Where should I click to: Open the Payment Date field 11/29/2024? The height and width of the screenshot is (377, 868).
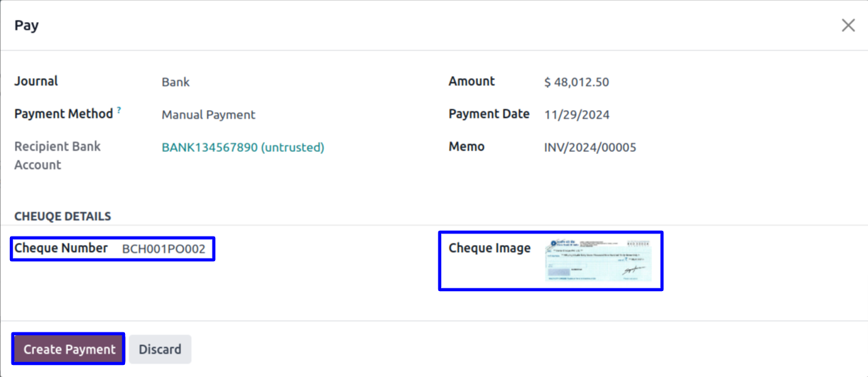coord(577,115)
